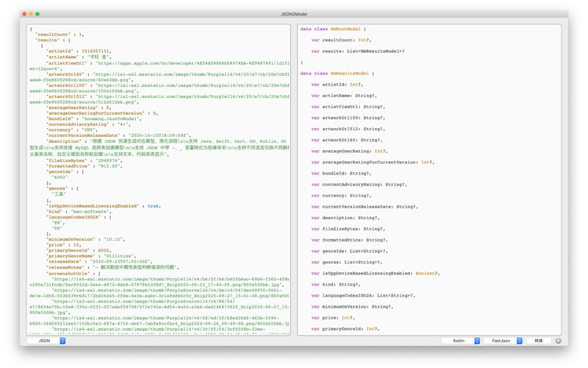Click the "primaryGenreName" JSON line
The image size is (588, 368).
[x=91, y=255]
